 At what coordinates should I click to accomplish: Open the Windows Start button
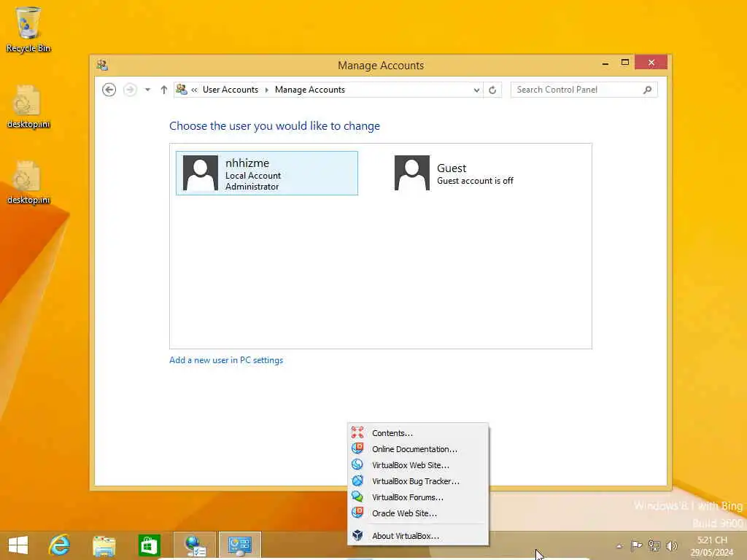pyautogui.click(x=18, y=545)
